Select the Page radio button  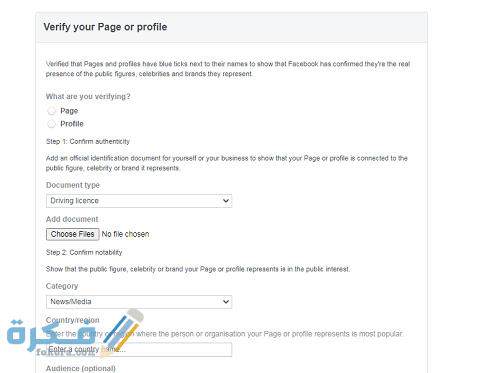51,111
